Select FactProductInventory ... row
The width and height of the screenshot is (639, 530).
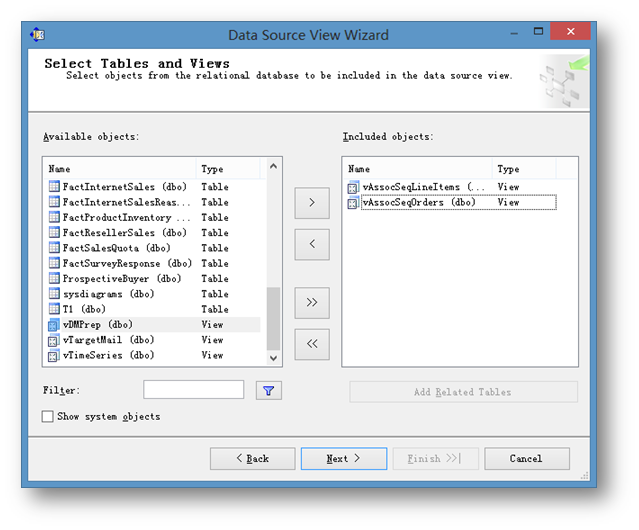pyautogui.click(x=154, y=217)
